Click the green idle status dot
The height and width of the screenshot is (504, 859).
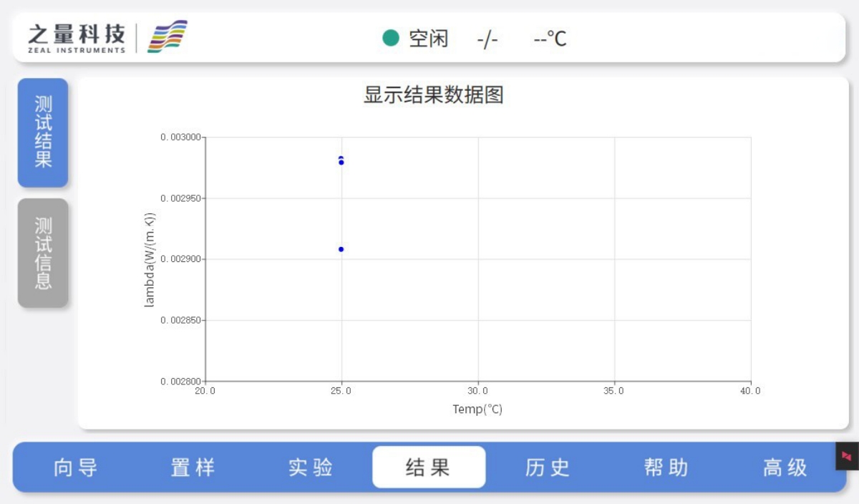(390, 38)
